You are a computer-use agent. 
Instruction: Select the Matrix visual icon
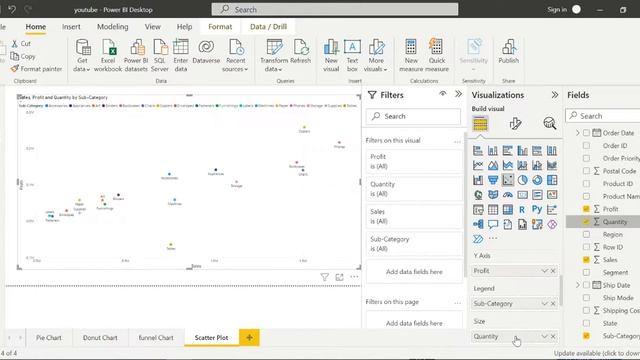[x=507, y=209]
